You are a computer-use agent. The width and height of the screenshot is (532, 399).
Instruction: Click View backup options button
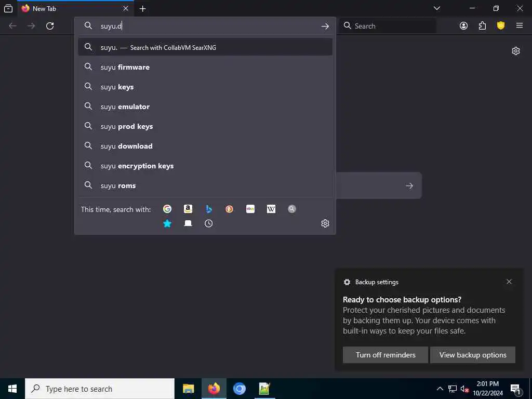click(x=473, y=355)
